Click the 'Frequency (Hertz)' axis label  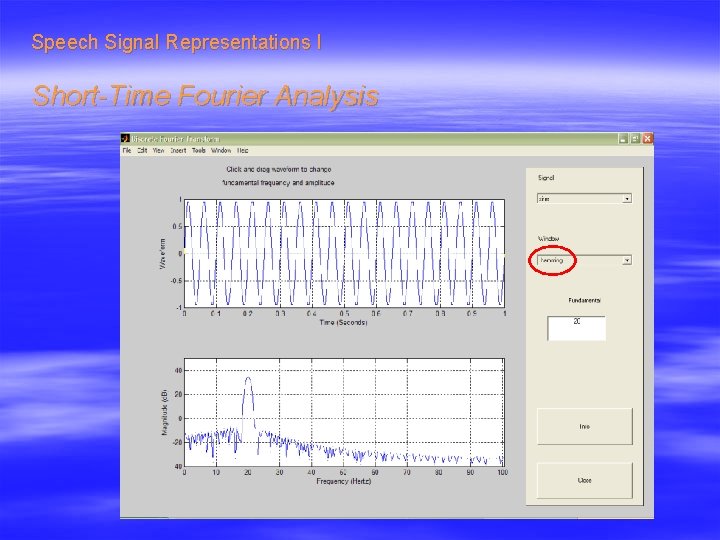(343, 481)
